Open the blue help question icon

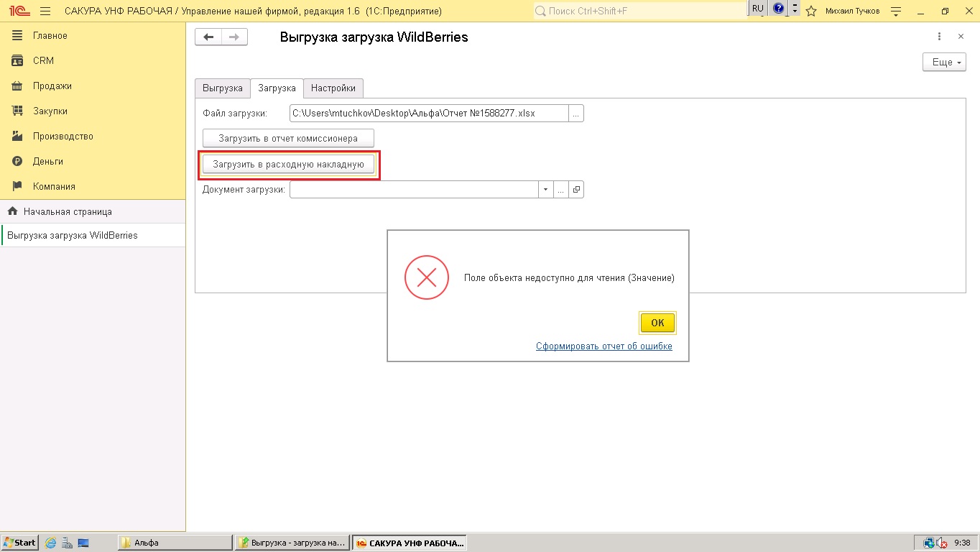tap(778, 9)
